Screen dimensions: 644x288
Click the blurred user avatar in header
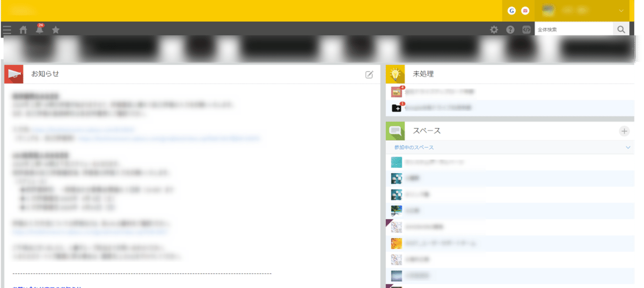coord(548,10)
